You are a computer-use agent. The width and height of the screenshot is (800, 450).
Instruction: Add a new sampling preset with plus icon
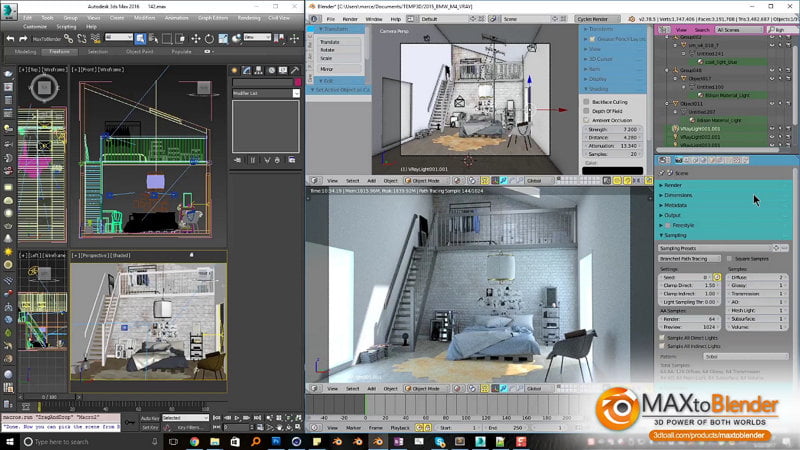[x=776, y=248]
